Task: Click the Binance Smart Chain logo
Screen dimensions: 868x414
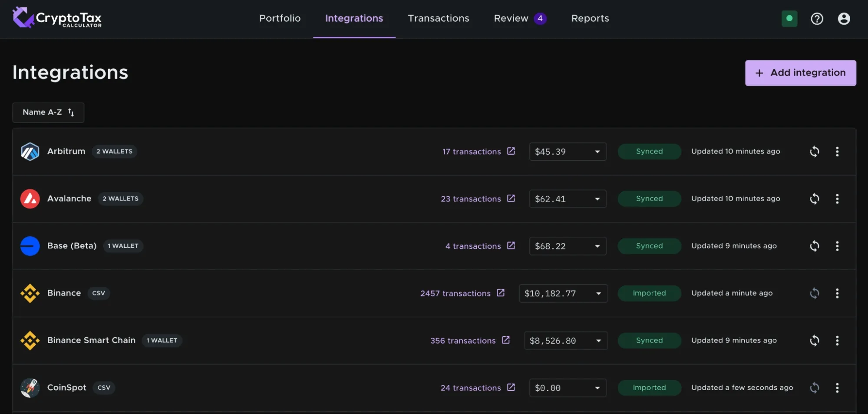Action: [x=30, y=341]
